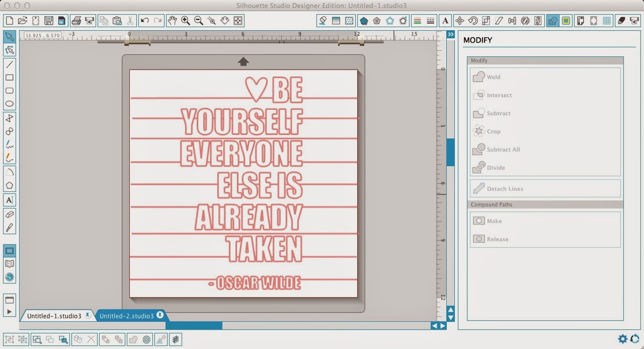Click the Weld button
Screen dimensions: 644x349
pos(487,77)
